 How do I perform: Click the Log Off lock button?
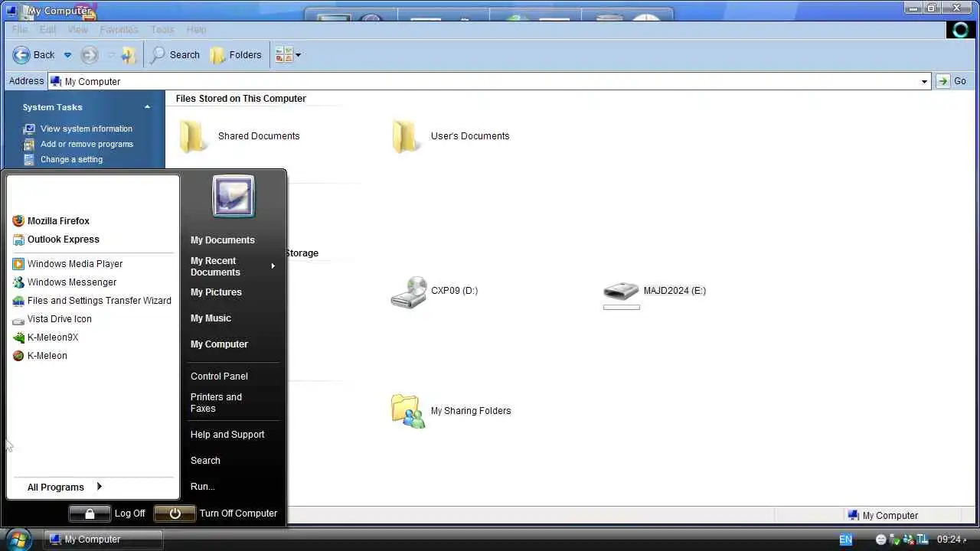click(x=90, y=514)
